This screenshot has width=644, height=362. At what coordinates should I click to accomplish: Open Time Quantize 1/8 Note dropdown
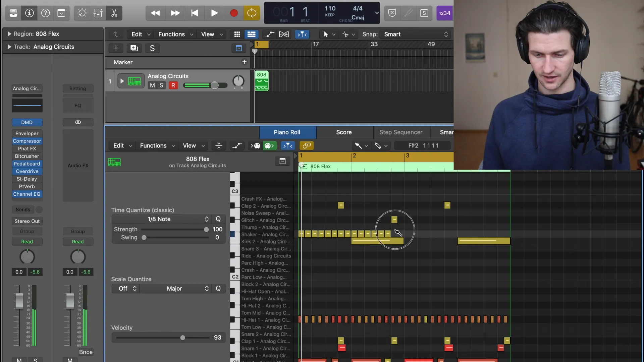click(161, 219)
